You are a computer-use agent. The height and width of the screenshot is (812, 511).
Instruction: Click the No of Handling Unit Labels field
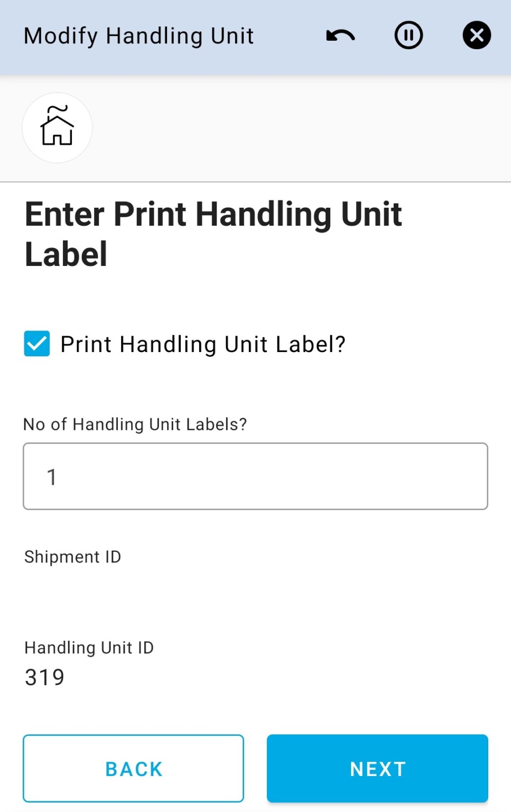[255, 476]
